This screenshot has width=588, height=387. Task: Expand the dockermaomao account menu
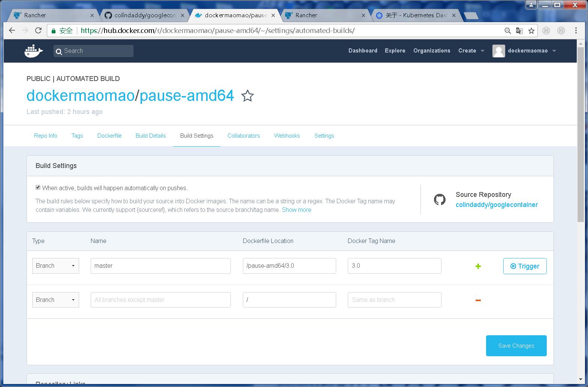point(532,51)
